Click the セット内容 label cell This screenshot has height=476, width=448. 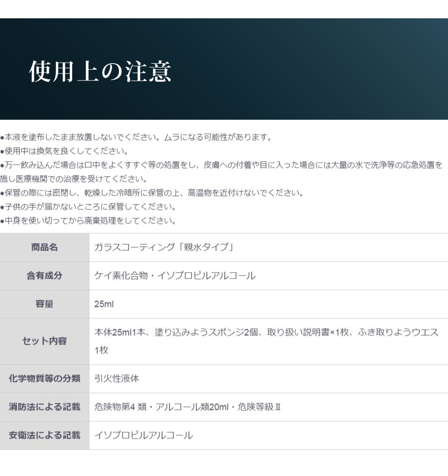(45, 341)
